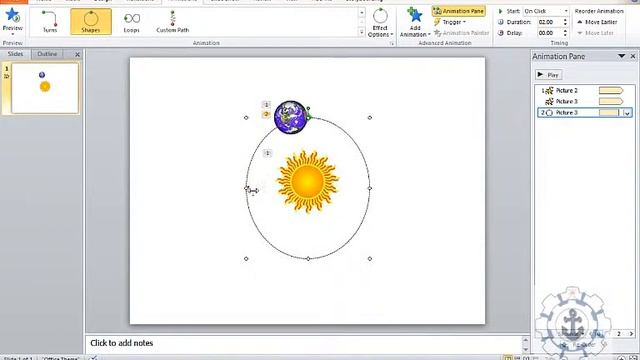Click notes pane scroll up arrow
The image size is (640, 360).
526,340
